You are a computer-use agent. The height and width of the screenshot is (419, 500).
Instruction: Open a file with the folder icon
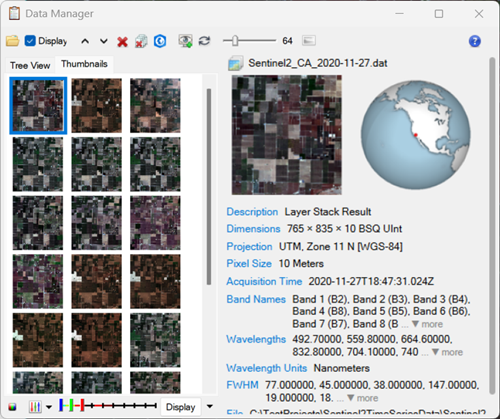[x=12, y=41]
